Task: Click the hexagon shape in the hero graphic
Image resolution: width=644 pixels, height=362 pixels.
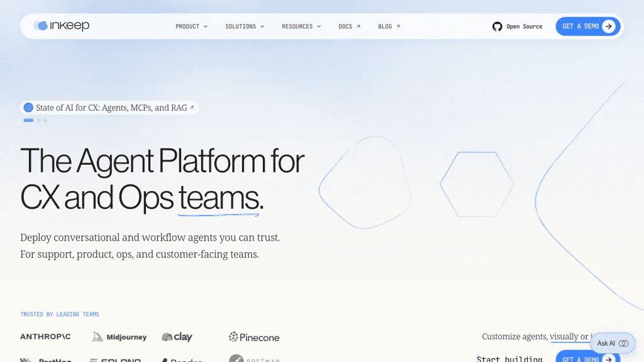Action: pyautogui.click(x=477, y=184)
